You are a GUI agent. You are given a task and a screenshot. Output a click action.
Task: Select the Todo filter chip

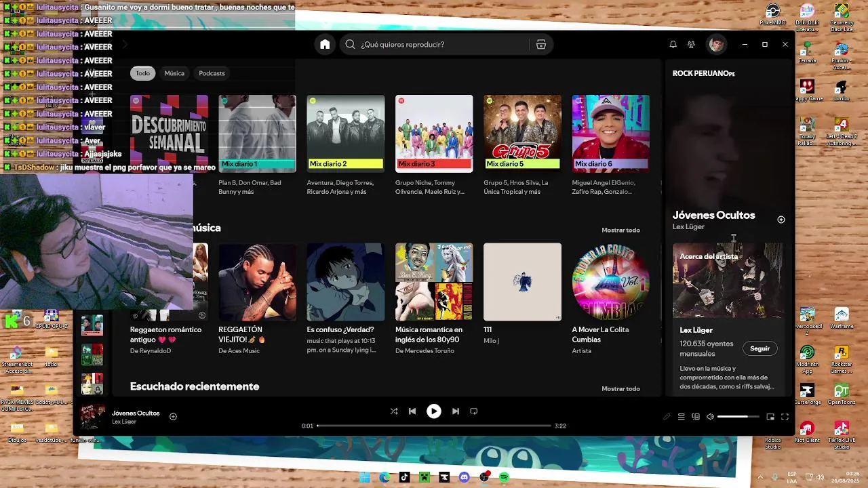tap(142, 73)
